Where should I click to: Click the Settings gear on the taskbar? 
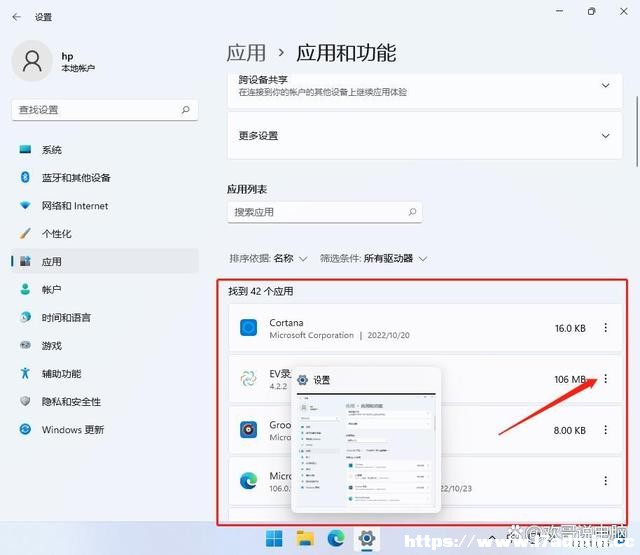point(367,539)
